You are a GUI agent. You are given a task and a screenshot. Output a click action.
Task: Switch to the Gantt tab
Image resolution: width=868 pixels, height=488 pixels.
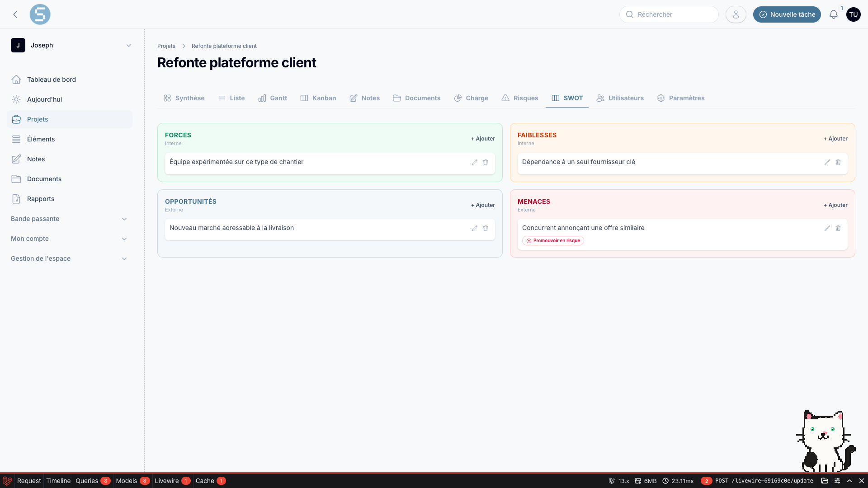273,98
